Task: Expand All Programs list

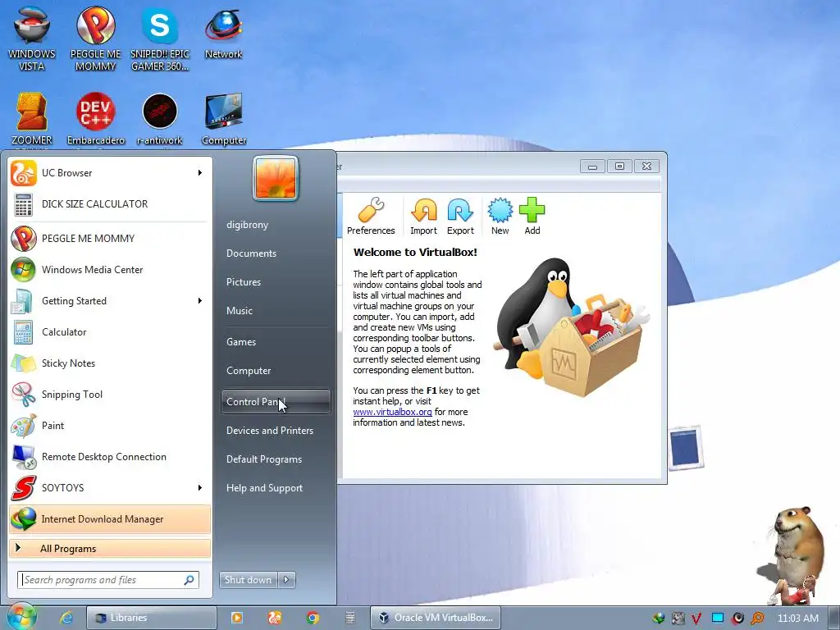Action: (x=110, y=549)
